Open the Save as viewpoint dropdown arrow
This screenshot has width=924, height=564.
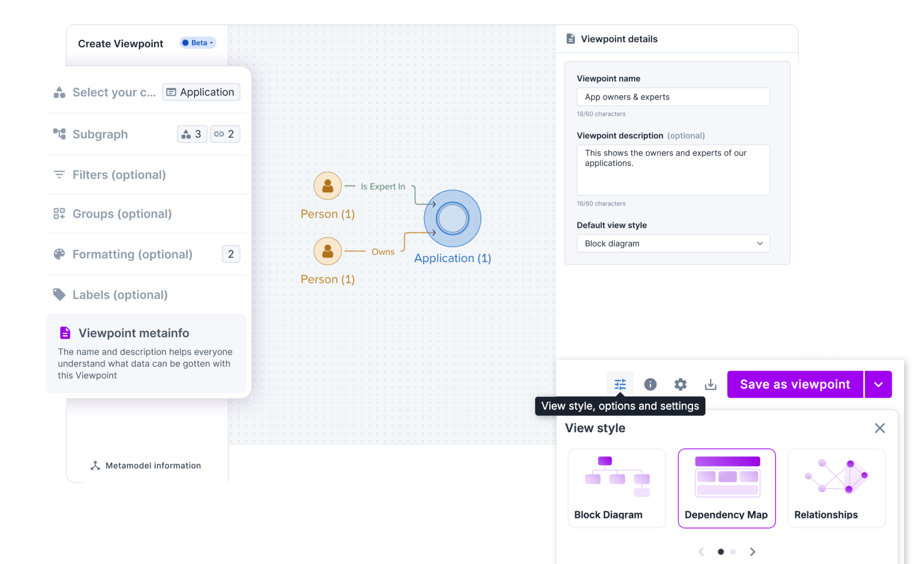(x=878, y=384)
